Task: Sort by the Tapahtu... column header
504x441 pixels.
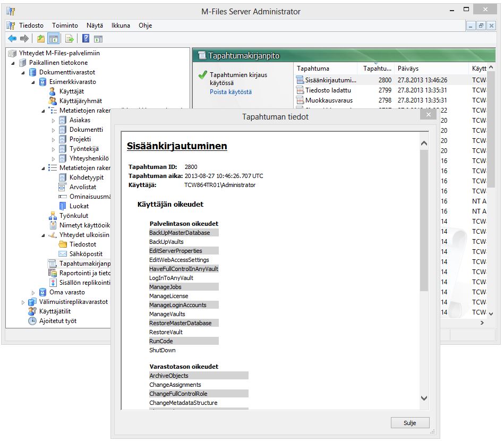Action: [376, 69]
